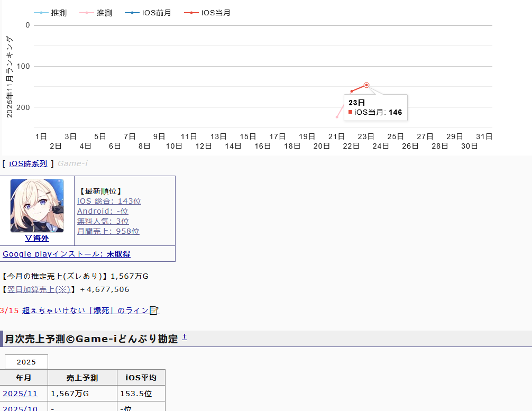Click the iOS平均 column header
Viewport: 532px width, 411px height.
[141, 377]
